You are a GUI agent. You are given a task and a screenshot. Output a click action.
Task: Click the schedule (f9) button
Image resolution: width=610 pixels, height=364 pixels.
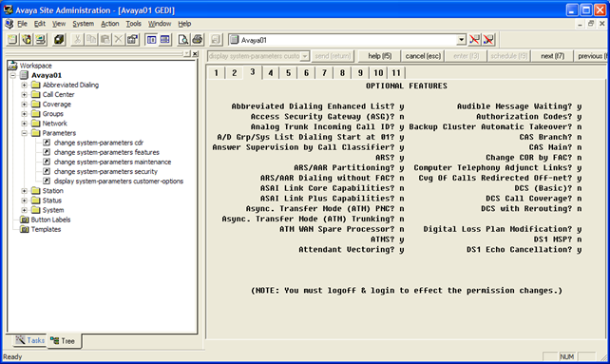tap(509, 56)
